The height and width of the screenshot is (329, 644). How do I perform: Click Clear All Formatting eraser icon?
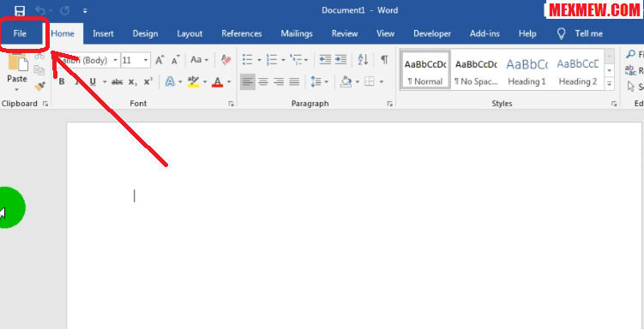pyautogui.click(x=226, y=60)
